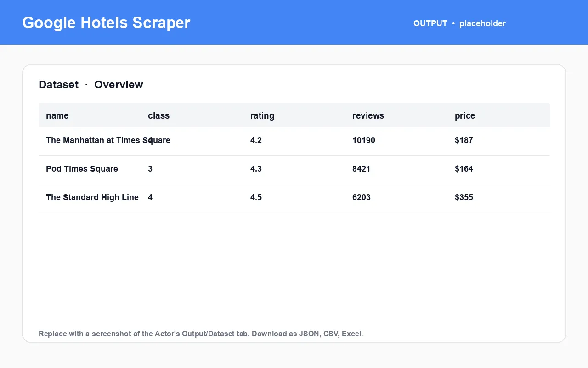Click the 6203 reviews cell

point(362,197)
